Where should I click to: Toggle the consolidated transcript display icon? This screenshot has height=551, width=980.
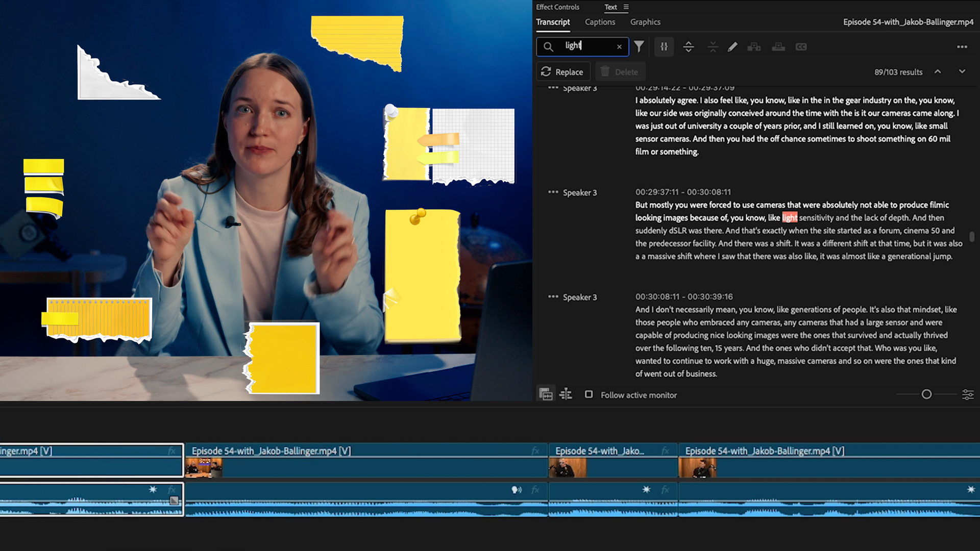click(566, 394)
